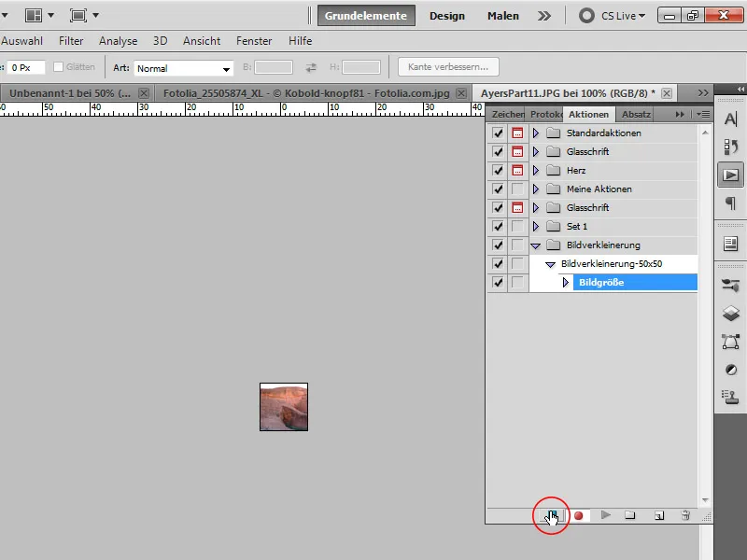Image resolution: width=747 pixels, height=560 pixels.
Task: Close the AyersPart11.JPG document tab
Action: (x=667, y=93)
